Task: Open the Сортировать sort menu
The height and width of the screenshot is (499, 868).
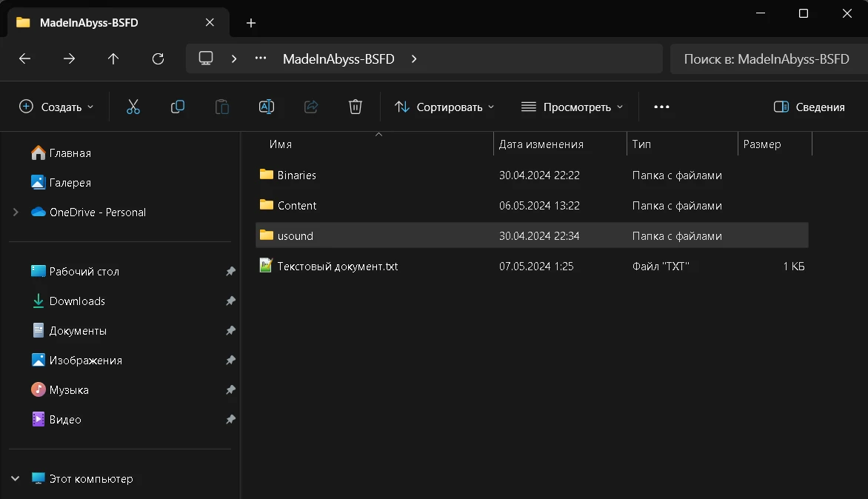Action: pos(444,107)
